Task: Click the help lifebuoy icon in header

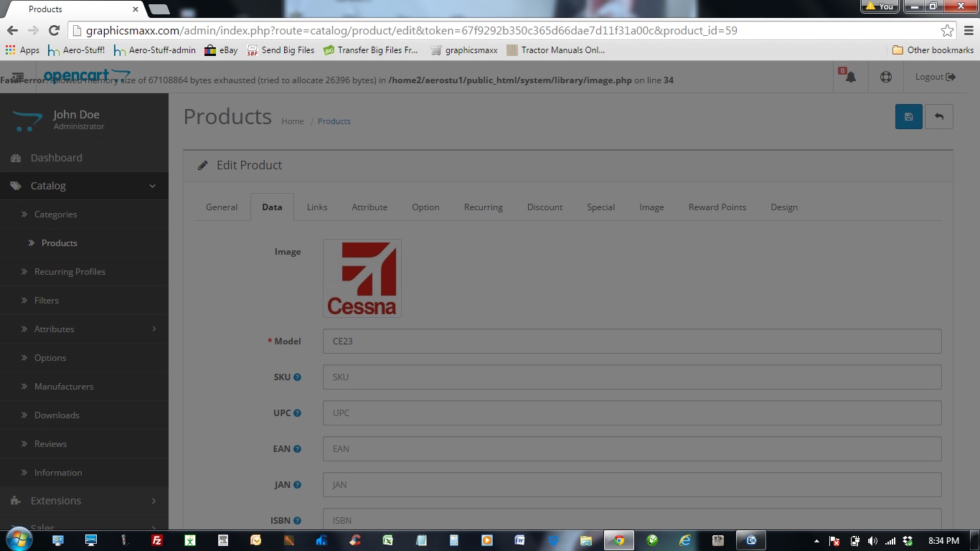Action: (886, 77)
